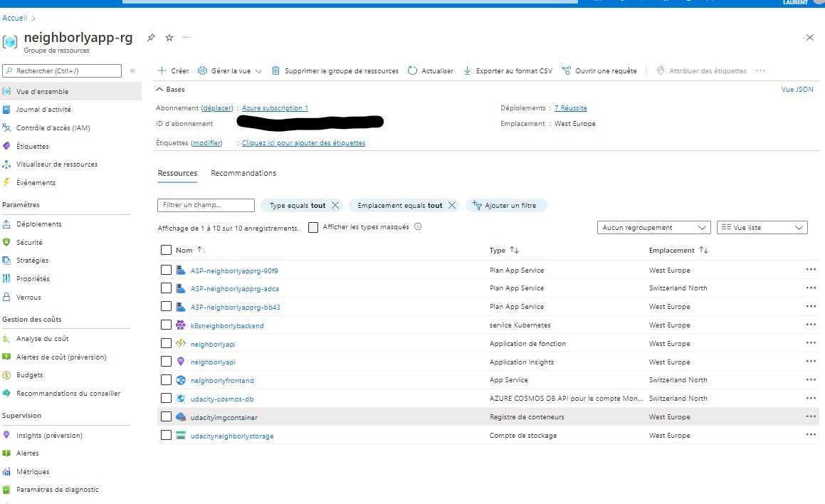This screenshot has height=504, width=825.
Task: Go to Accueil breadcrumb
Action: tap(14, 18)
